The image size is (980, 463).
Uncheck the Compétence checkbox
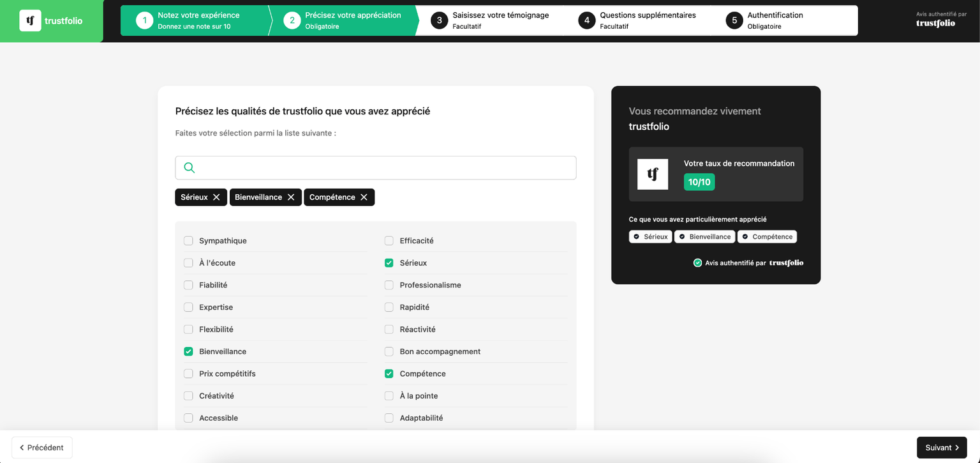coord(389,374)
